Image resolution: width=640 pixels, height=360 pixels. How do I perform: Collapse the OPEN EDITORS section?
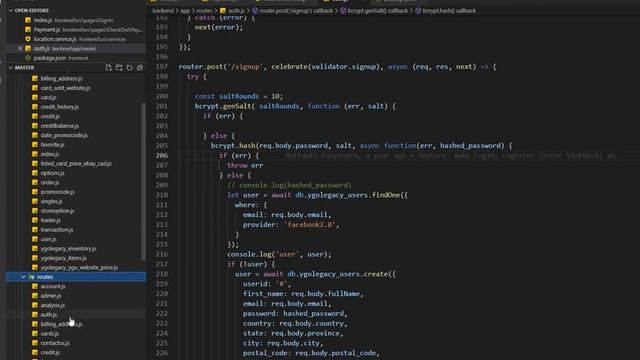11,11
